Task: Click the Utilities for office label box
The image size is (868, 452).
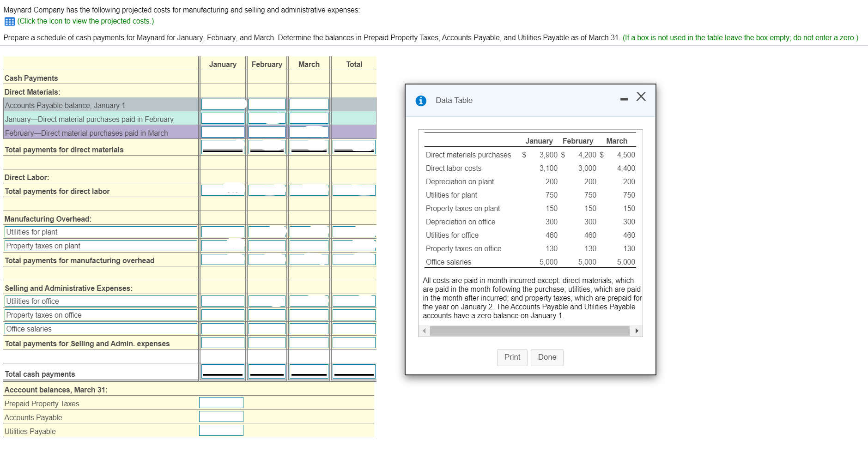Action: tap(101, 301)
